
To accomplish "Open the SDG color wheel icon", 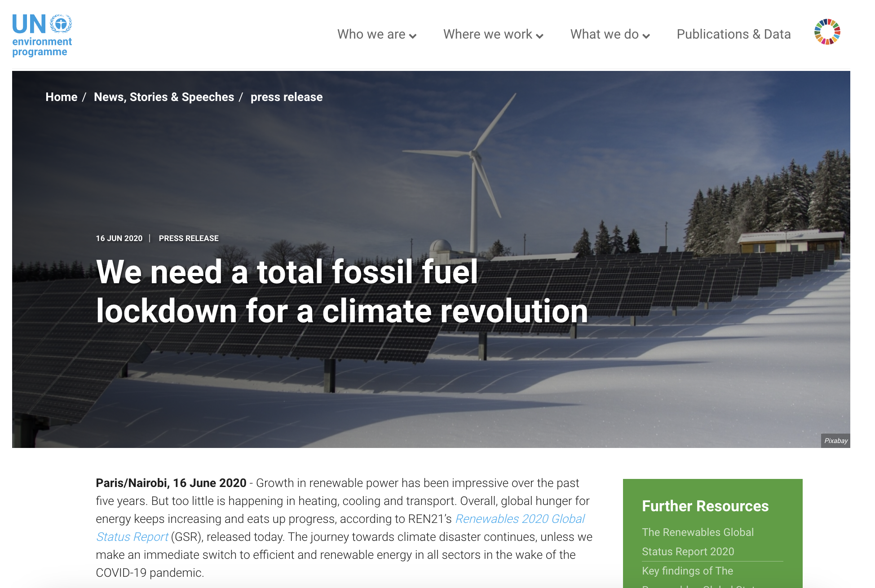I will pos(827,32).
